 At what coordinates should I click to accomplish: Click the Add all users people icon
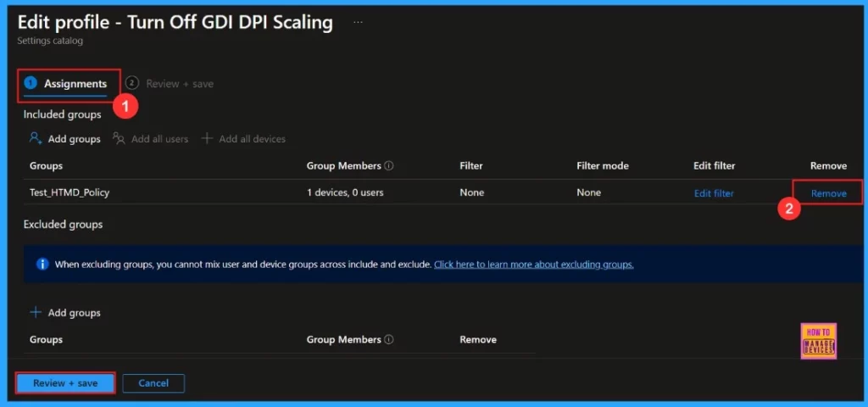119,138
